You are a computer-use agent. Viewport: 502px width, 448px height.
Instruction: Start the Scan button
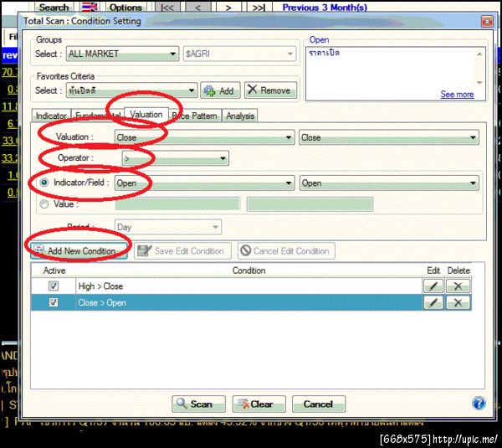click(x=198, y=404)
